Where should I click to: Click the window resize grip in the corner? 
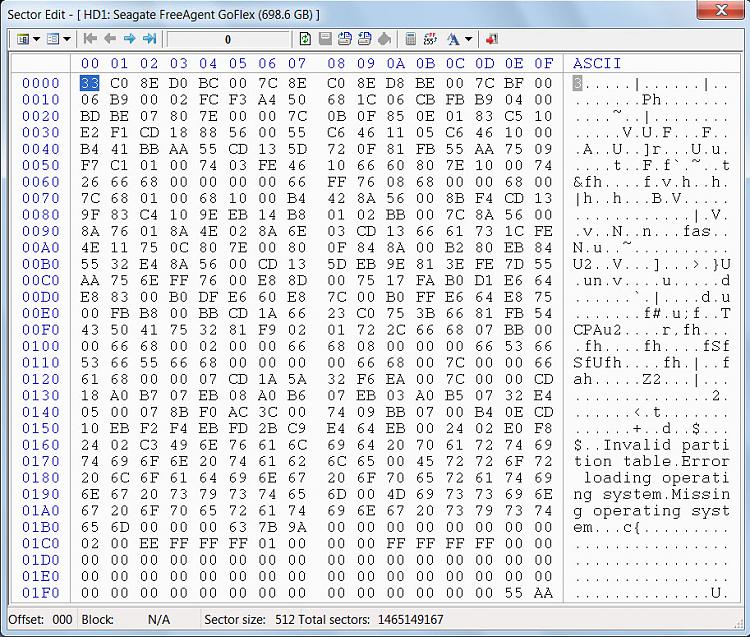tap(739, 623)
